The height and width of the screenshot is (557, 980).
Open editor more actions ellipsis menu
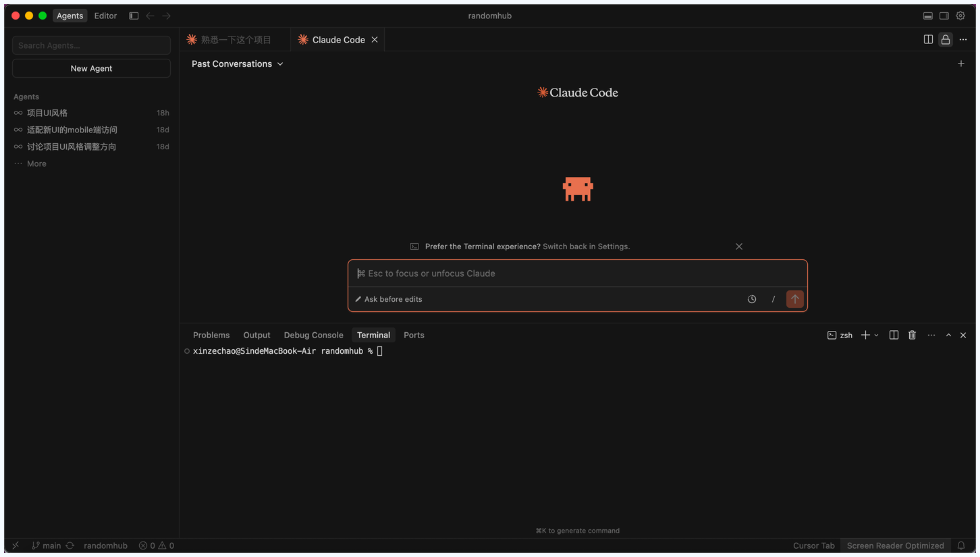point(963,39)
